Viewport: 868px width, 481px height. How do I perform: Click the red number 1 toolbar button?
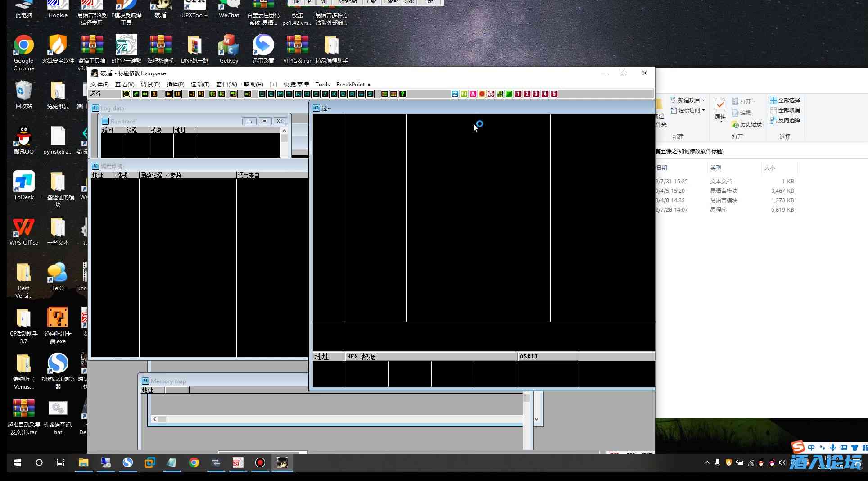coord(518,94)
